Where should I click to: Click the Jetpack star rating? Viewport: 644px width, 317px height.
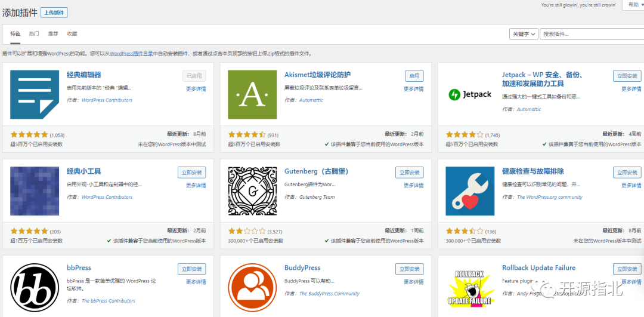(465, 134)
